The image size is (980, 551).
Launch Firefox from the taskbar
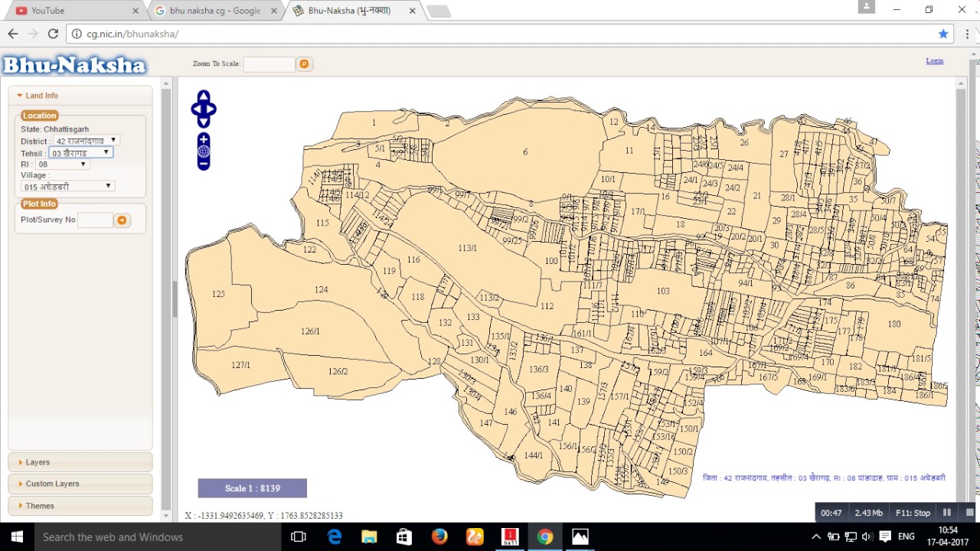coord(439,537)
